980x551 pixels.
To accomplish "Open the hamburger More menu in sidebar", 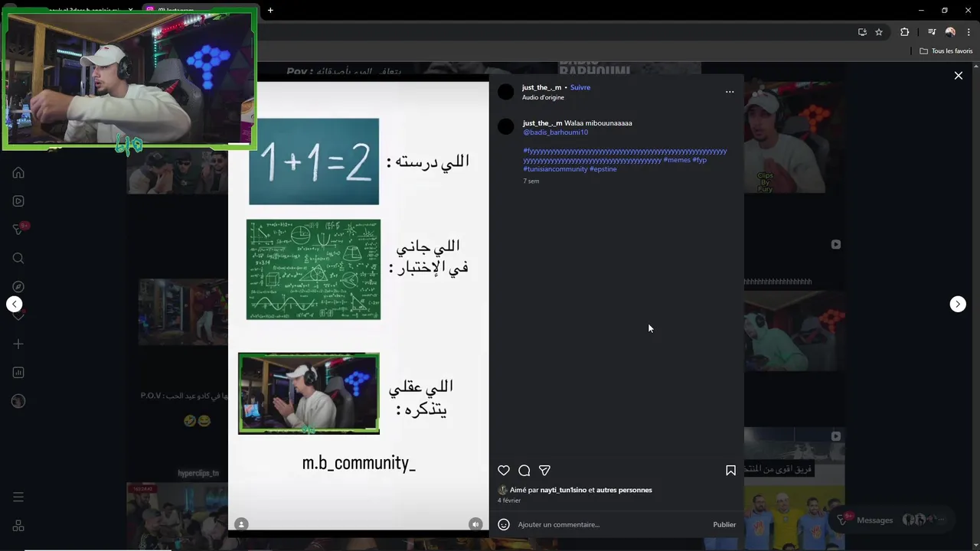I will 18,497.
